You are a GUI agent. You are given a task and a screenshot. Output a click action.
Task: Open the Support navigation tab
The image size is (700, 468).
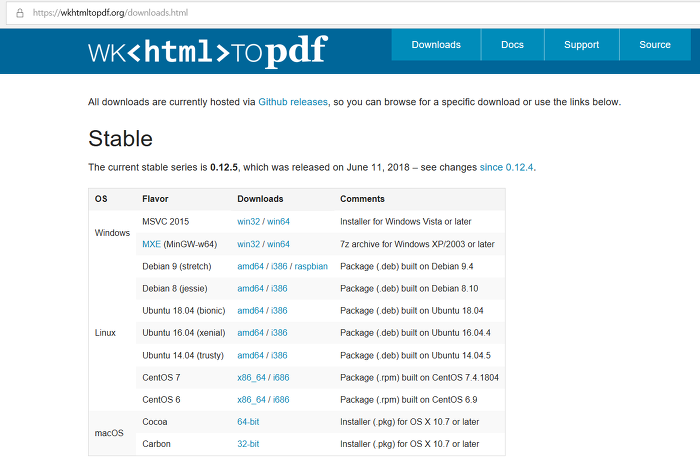coord(582,45)
